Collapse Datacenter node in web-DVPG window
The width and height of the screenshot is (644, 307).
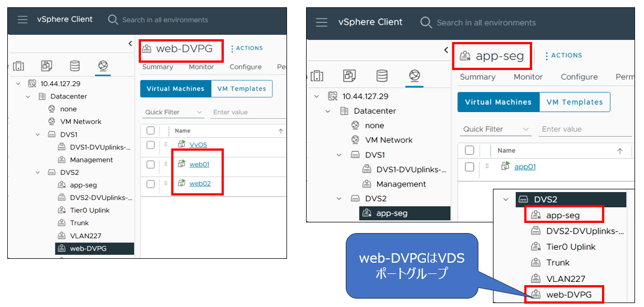pos(27,96)
